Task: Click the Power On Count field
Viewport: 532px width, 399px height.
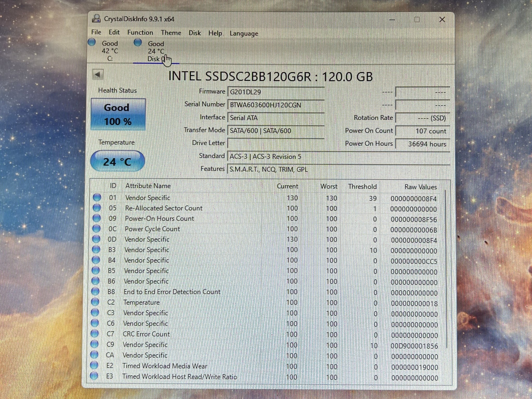Action: [x=422, y=131]
